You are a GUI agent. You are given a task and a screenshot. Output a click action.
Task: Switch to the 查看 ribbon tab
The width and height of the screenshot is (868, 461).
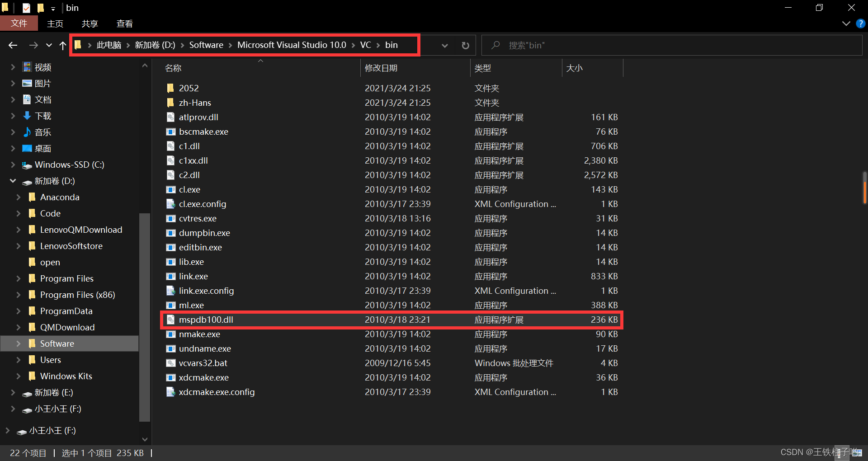125,24
